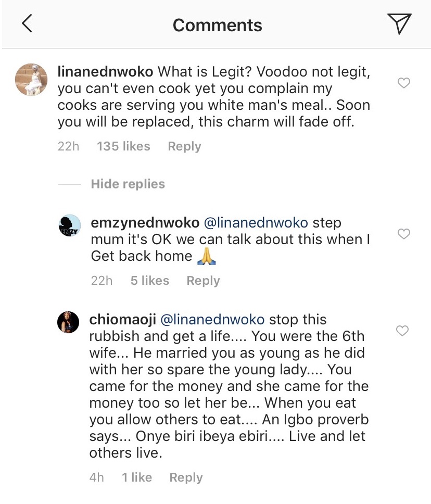
Task: View the 5 likes list
Action: pos(149,281)
